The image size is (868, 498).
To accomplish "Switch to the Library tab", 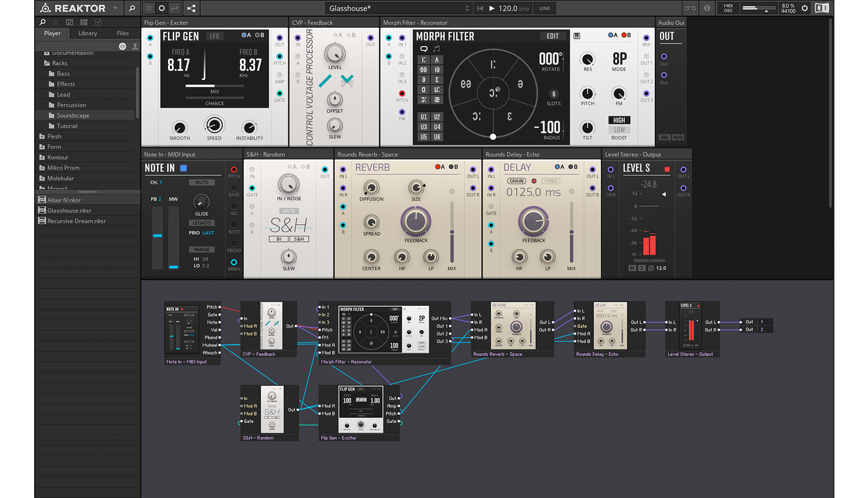I will pyautogui.click(x=87, y=33).
